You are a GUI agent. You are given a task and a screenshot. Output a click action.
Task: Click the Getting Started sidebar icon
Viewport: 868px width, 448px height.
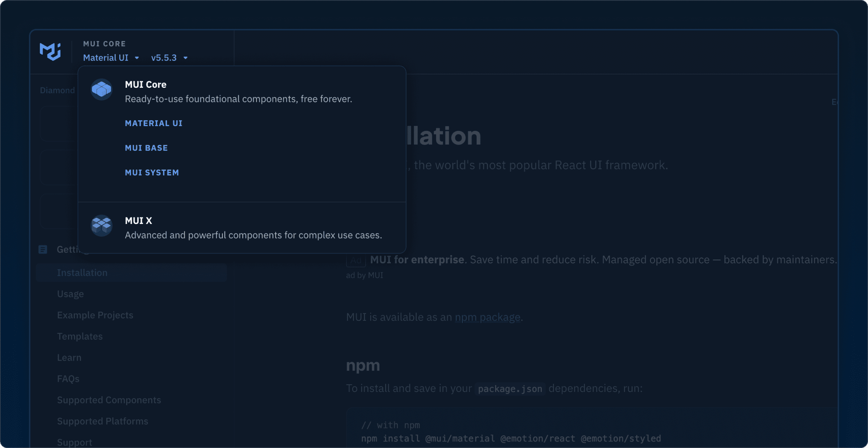pos(43,249)
